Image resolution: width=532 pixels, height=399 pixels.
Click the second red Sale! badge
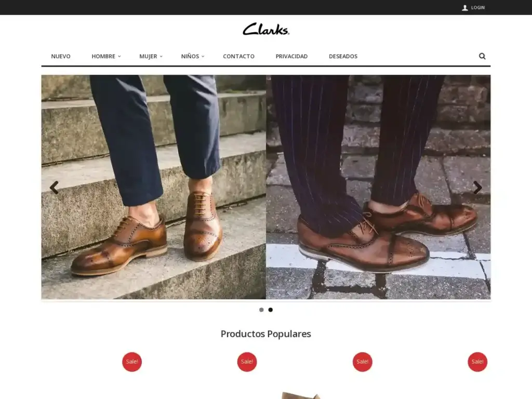[247, 362]
